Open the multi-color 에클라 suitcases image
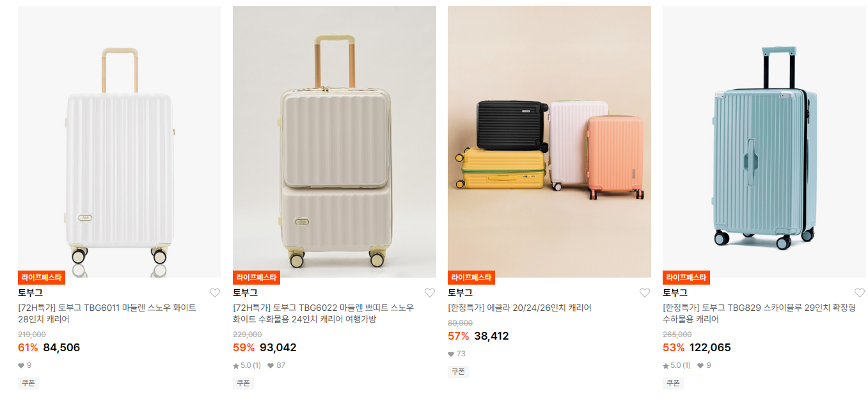This screenshot has width=868, height=410. point(549,141)
